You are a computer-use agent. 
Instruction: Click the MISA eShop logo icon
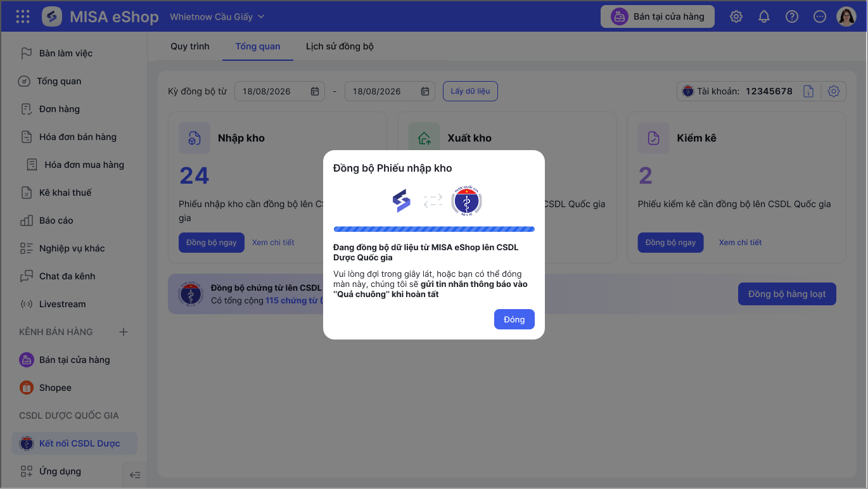click(52, 16)
